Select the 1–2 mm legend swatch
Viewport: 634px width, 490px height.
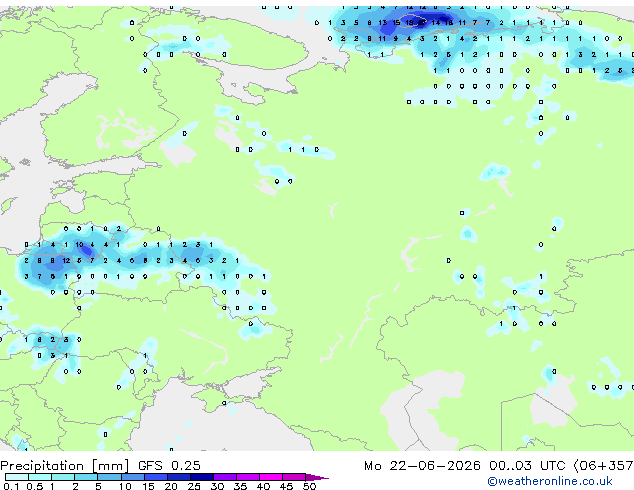tap(63, 477)
